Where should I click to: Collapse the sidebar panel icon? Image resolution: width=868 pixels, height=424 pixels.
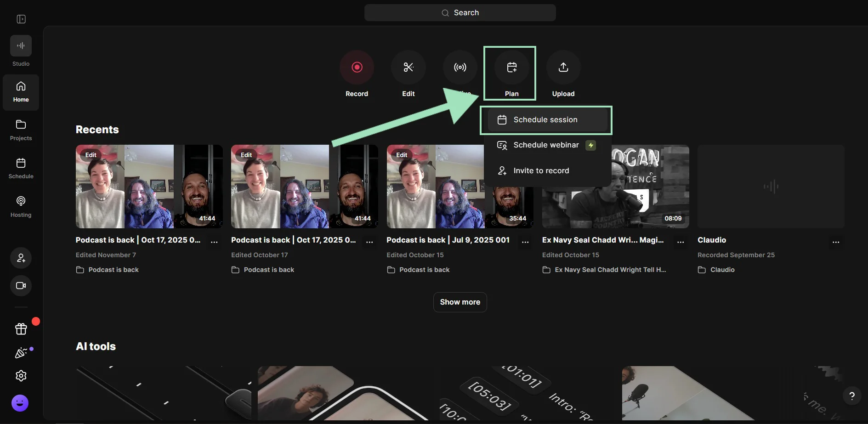pyautogui.click(x=21, y=19)
